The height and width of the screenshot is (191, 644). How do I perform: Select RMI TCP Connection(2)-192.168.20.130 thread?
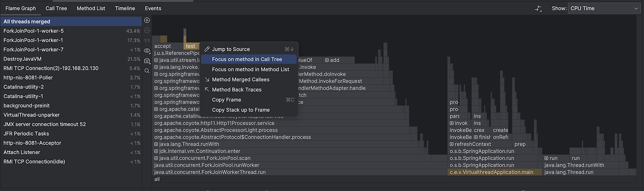click(x=71, y=68)
